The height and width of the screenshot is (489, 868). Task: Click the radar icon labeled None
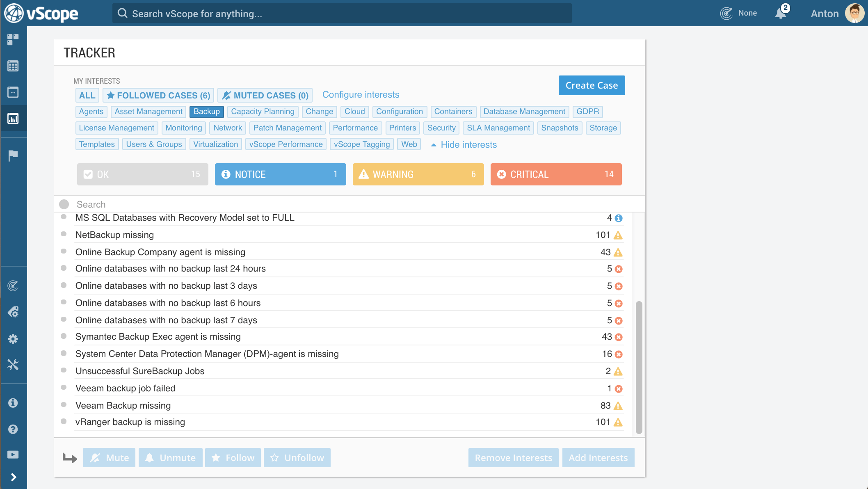726,13
